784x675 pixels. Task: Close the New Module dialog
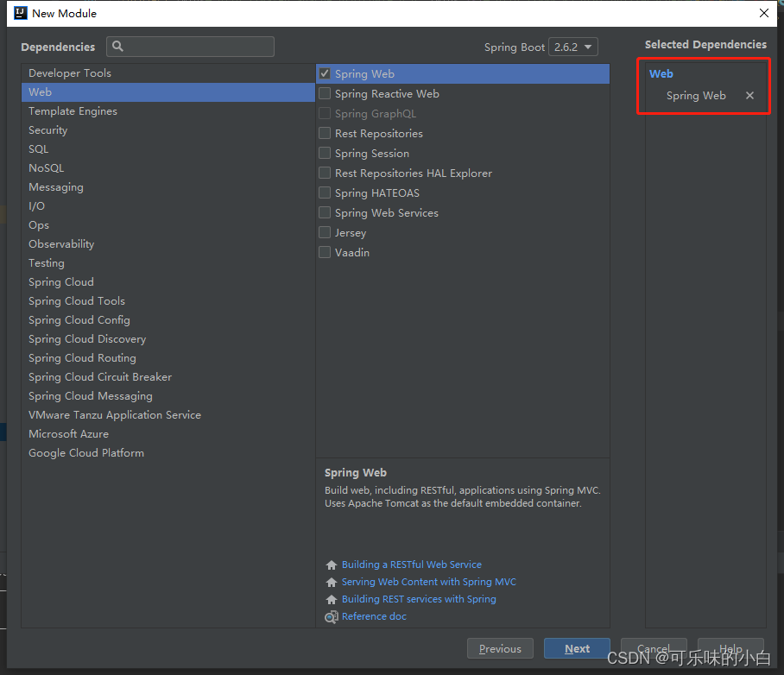point(763,13)
